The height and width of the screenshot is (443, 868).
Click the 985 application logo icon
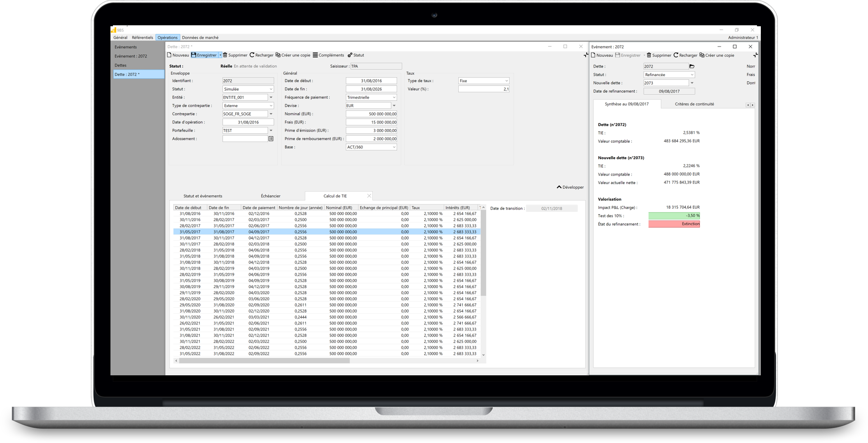coord(114,30)
